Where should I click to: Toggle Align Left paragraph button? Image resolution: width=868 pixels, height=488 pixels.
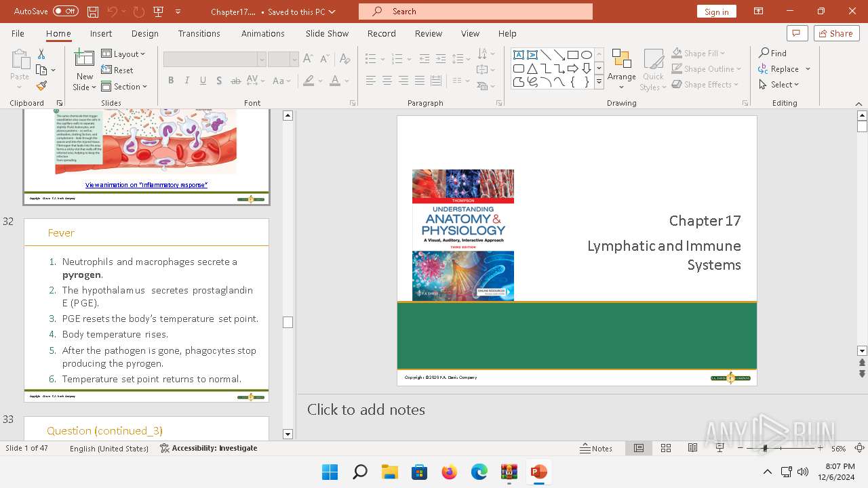point(370,81)
